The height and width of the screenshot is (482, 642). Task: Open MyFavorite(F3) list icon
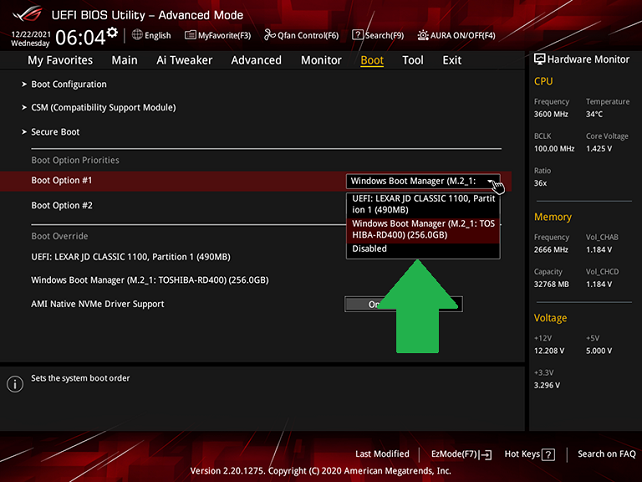190,35
